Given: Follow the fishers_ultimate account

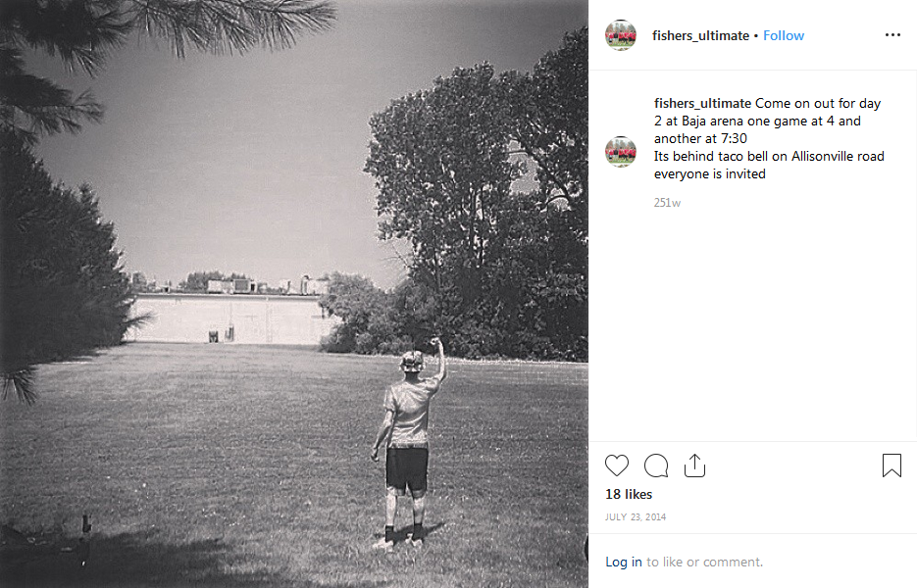Looking at the screenshot, I should coord(784,35).
